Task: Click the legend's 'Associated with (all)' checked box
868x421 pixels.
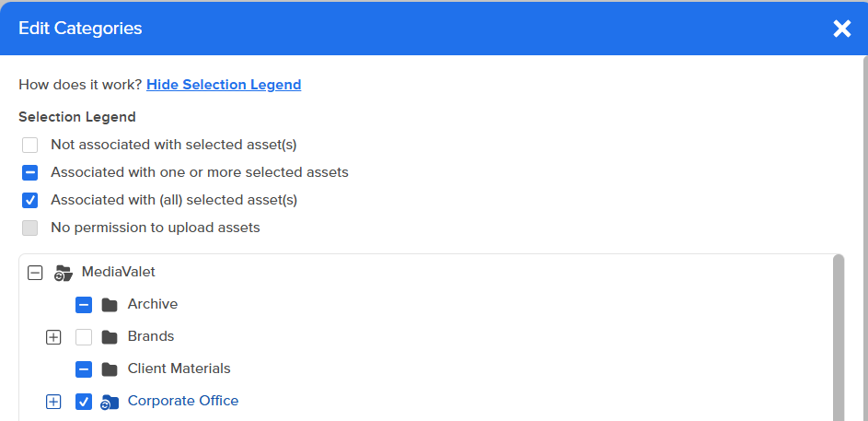Action: (x=29, y=200)
